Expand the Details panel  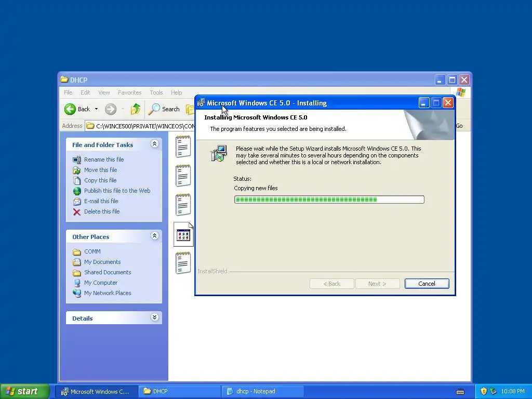[154, 317]
